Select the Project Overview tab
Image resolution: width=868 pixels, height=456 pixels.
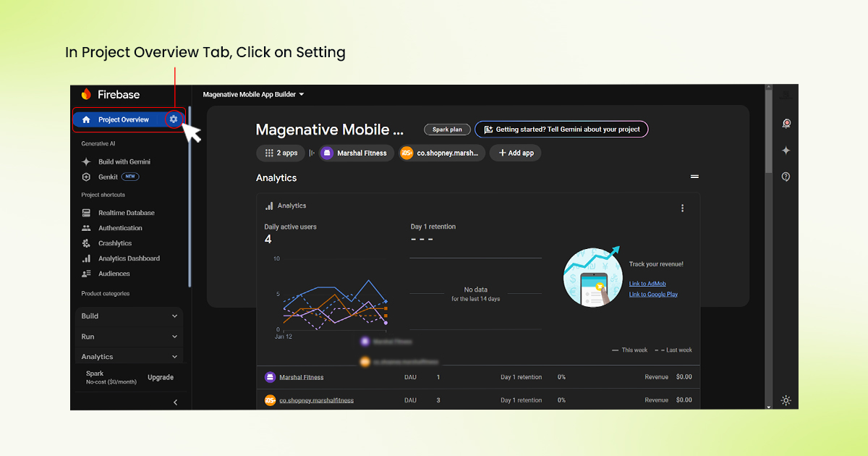123,119
